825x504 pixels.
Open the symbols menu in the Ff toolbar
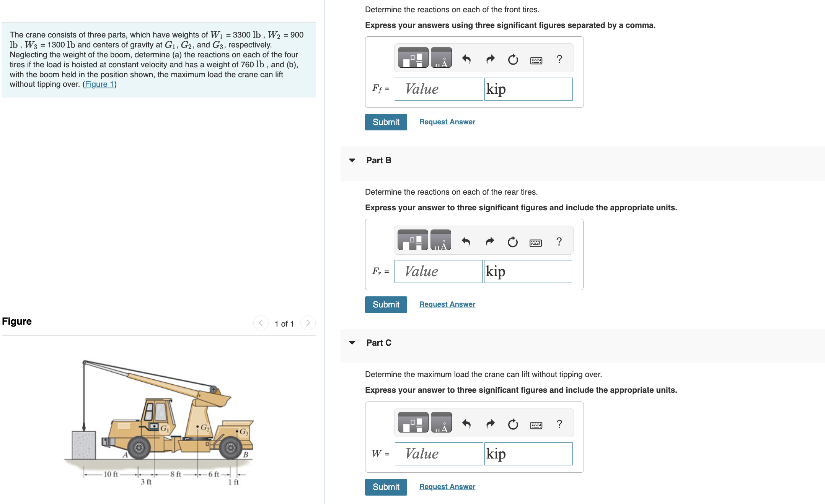coord(441,58)
